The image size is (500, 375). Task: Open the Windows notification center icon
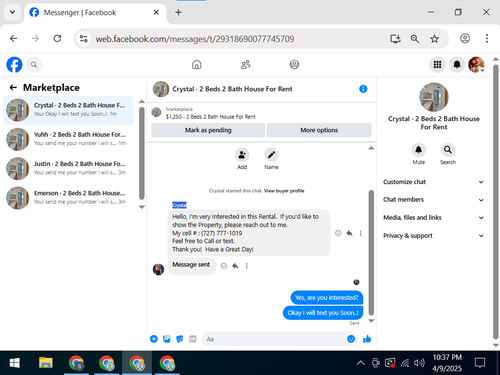[x=480, y=363]
